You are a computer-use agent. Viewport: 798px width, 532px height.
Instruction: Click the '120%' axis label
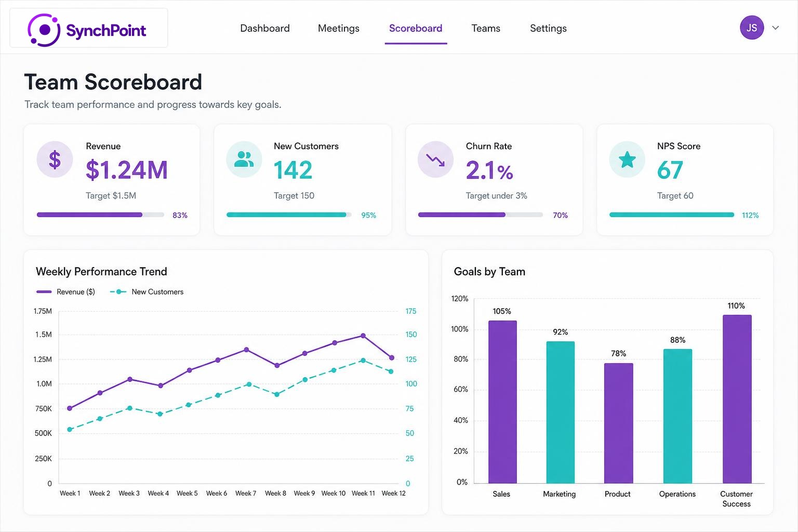coord(460,299)
